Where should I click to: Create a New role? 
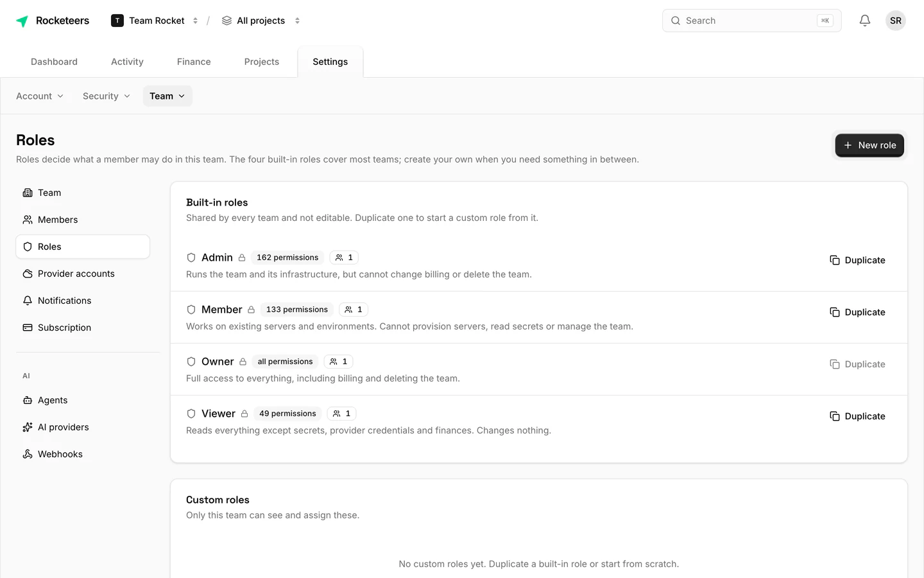coord(869,145)
